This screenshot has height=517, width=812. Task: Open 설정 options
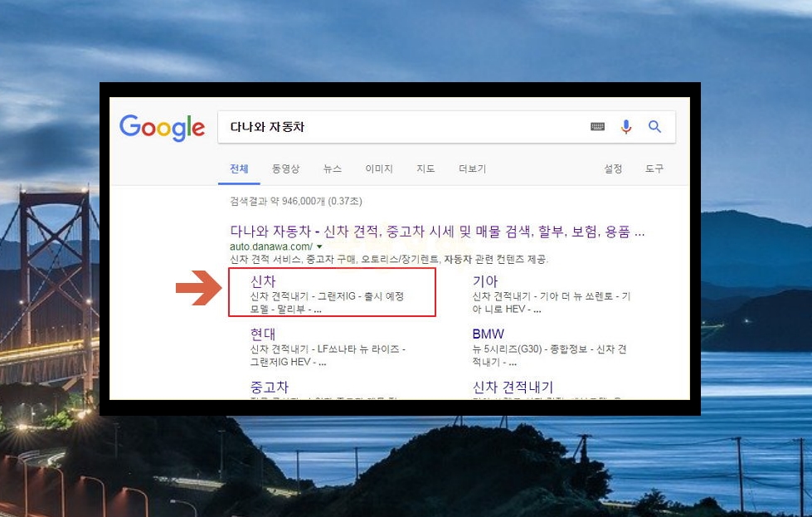613,169
